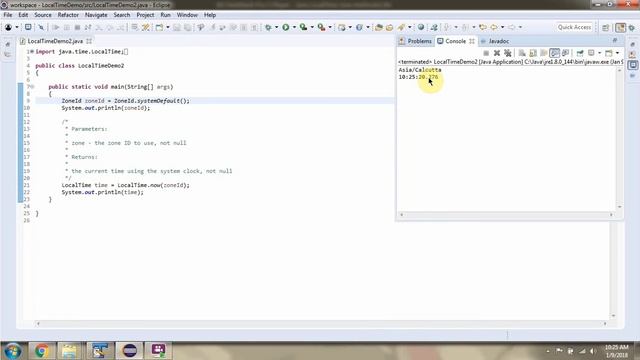Open File Explorer from the taskbar

pos(69,351)
